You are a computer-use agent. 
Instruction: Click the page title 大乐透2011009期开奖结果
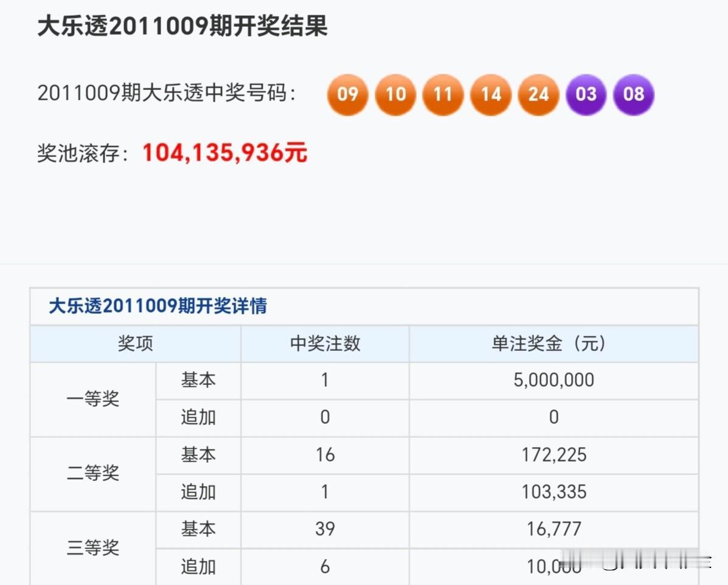click(182, 27)
